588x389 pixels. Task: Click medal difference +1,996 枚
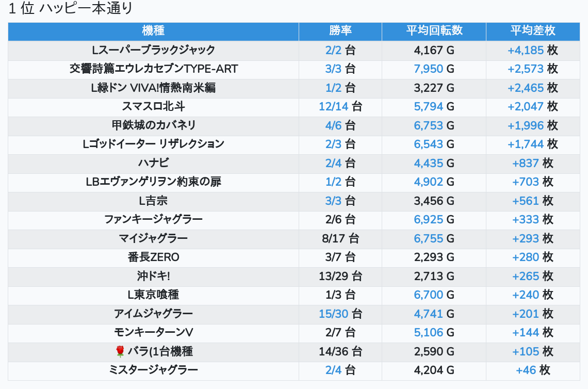533,125
